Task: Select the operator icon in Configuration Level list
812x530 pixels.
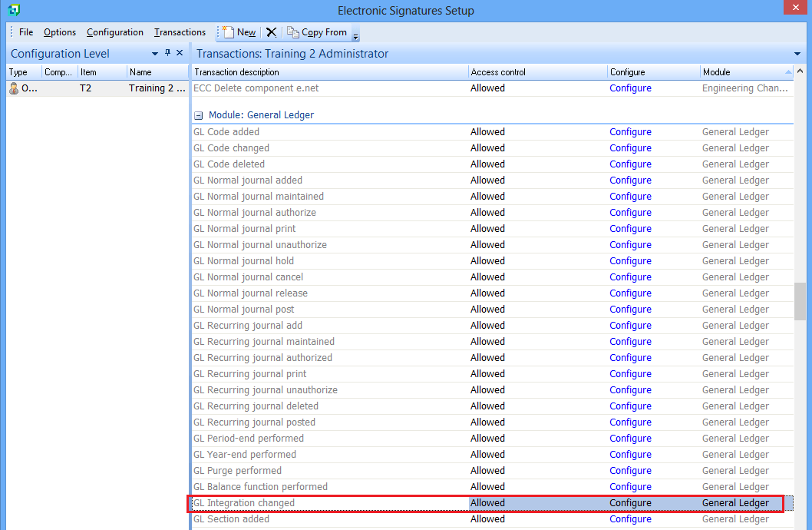Action: (14, 88)
